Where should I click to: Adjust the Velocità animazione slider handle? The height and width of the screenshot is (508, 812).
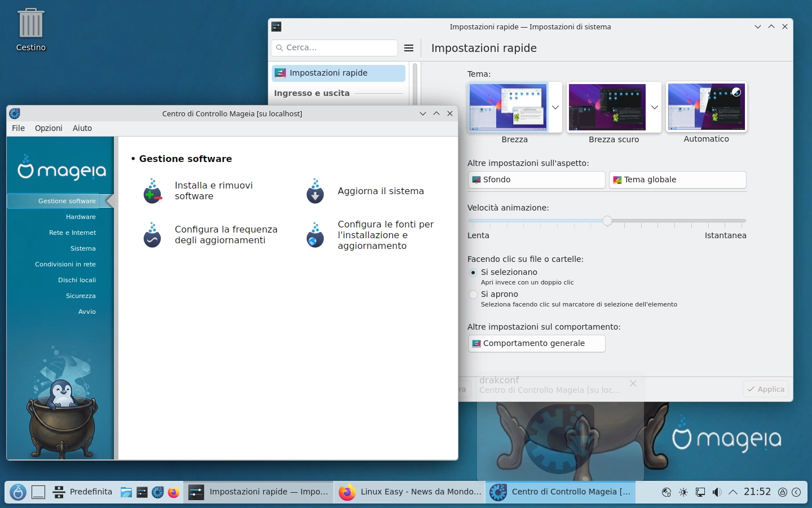pos(607,221)
